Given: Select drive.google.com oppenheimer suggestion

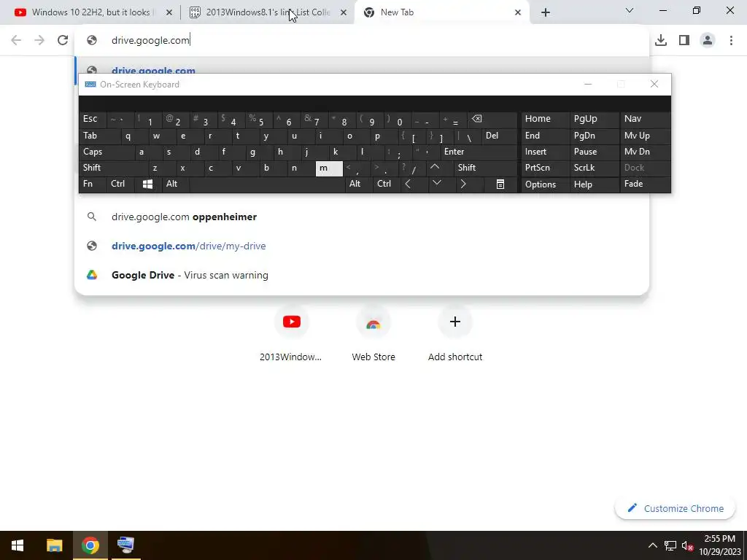Looking at the screenshot, I should coord(362,217).
